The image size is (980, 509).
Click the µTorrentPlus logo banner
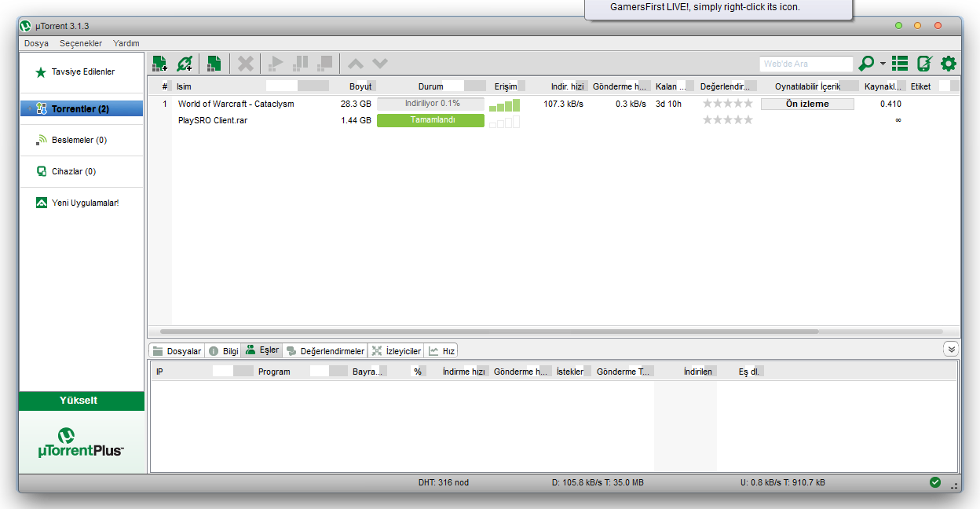(x=82, y=442)
